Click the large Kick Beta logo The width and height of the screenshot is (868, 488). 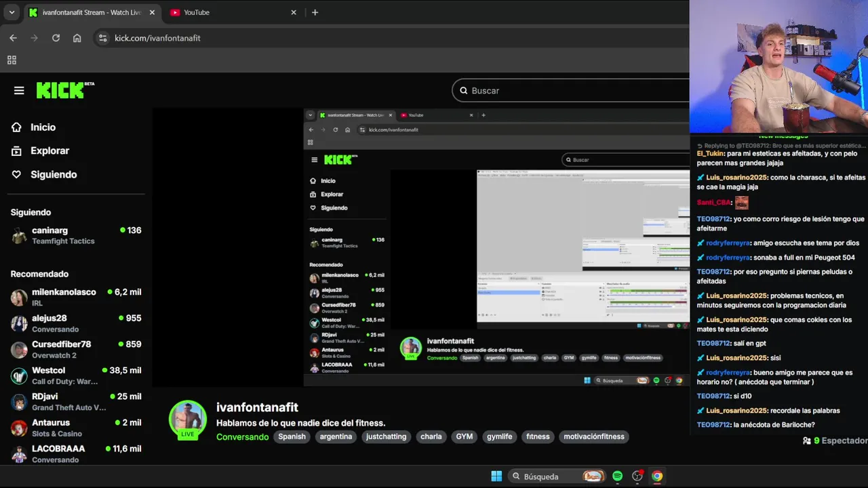[x=65, y=90]
